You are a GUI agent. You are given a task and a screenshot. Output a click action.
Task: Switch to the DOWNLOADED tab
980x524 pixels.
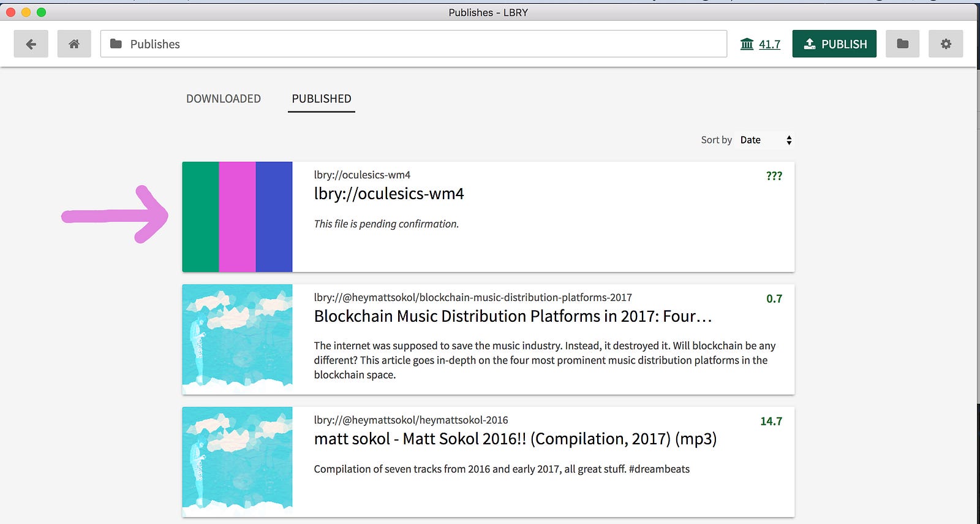224,99
